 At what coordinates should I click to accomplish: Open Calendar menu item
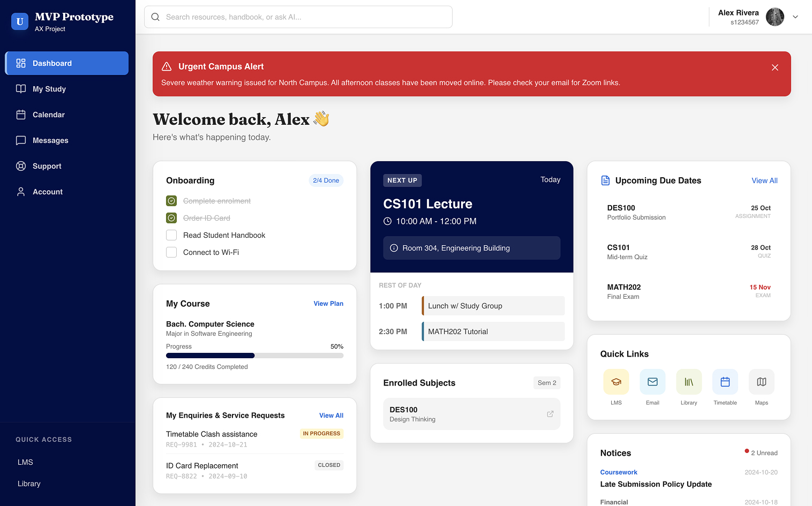click(67, 115)
